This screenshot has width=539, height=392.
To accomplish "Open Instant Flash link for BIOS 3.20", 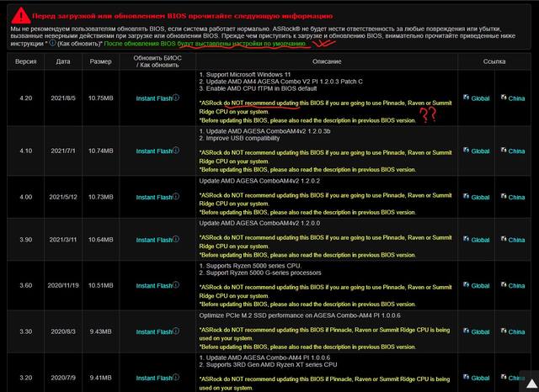I will coord(154,378).
